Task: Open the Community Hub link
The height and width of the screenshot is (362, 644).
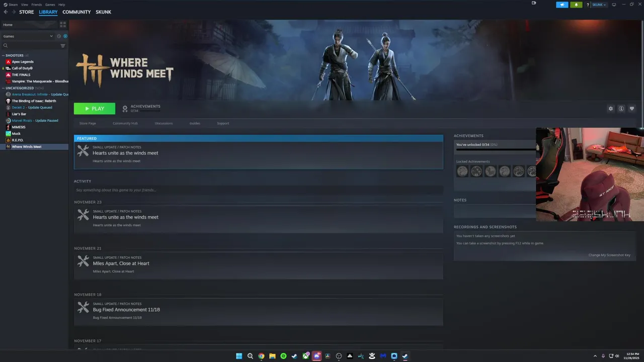Action: pos(125,123)
